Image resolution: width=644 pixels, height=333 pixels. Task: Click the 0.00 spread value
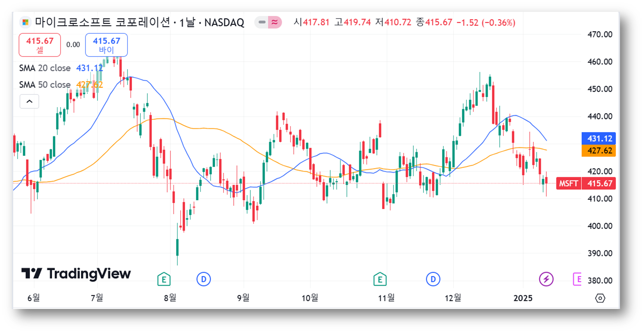[73, 45]
